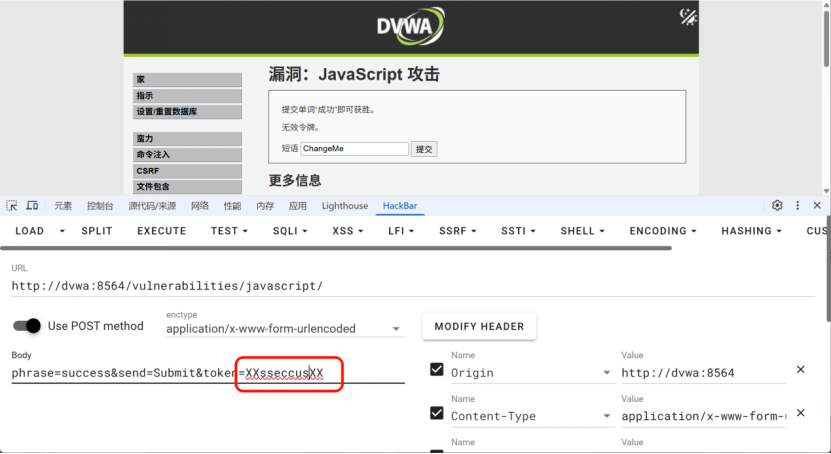The image size is (831, 454).
Task: Click the MODIFY HEADER button
Action: tap(479, 326)
